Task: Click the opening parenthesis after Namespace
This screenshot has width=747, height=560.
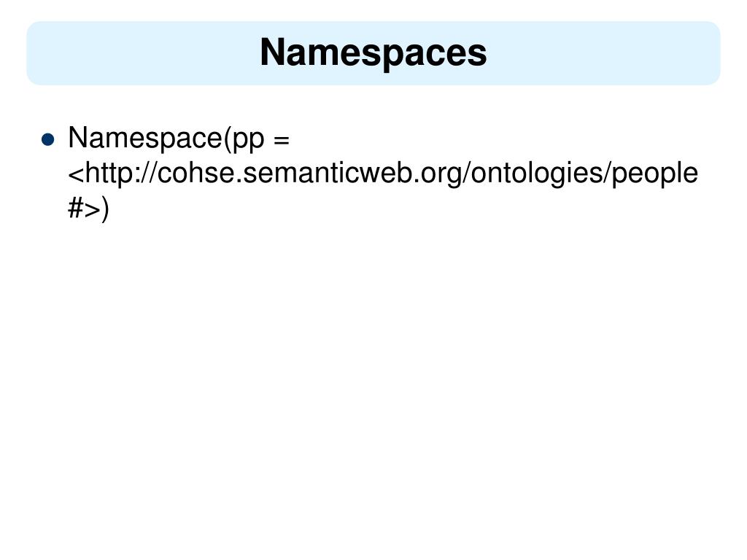Action: [228, 139]
